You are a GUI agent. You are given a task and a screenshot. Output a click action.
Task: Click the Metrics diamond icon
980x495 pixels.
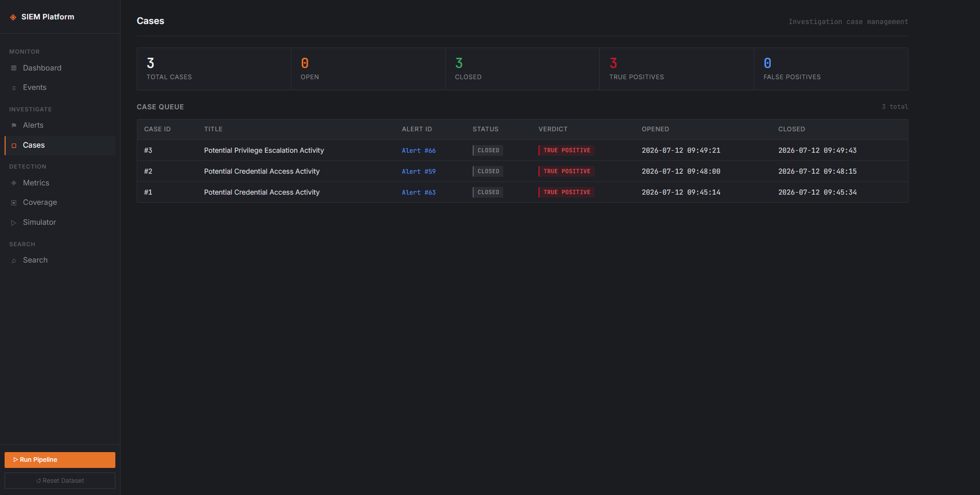(x=14, y=183)
